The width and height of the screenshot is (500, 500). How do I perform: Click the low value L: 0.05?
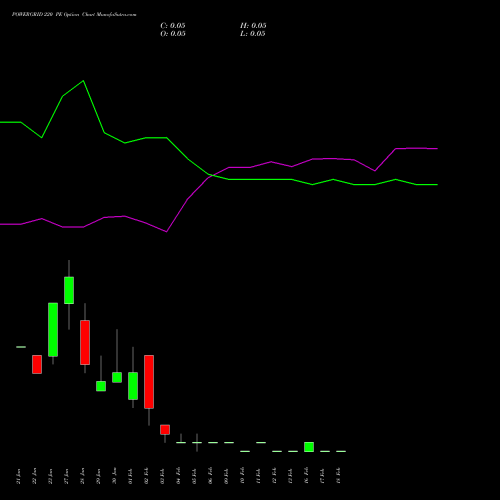coord(253,34)
